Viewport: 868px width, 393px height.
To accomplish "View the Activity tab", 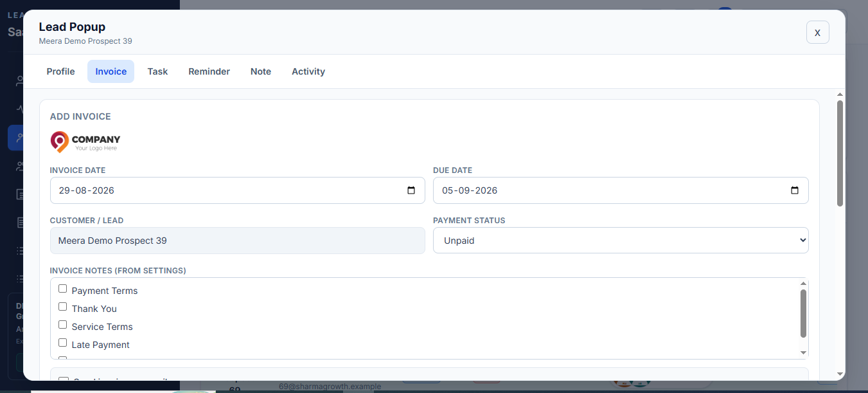I will (x=308, y=71).
